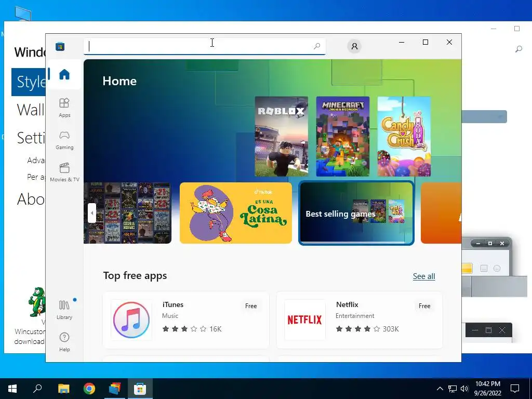The height and width of the screenshot is (399, 532).
Task: Select Wallpaper item in background window
Action: pos(31,110)
